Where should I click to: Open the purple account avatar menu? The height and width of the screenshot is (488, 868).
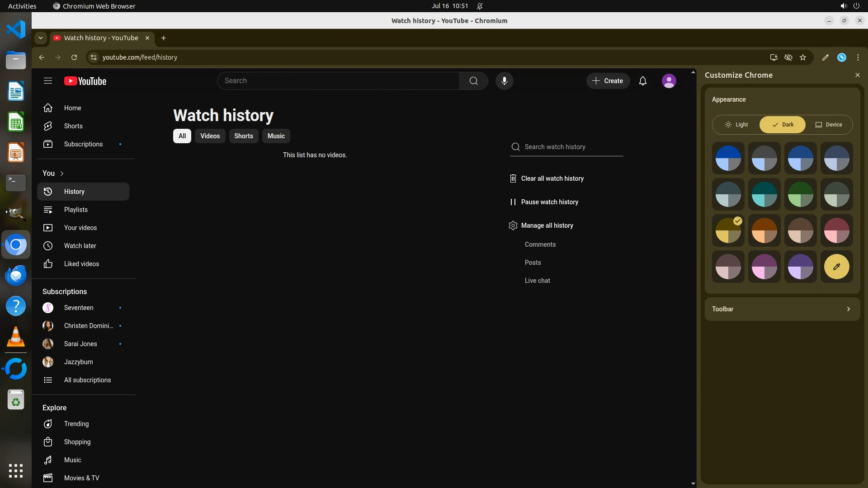tap(669, 81)
